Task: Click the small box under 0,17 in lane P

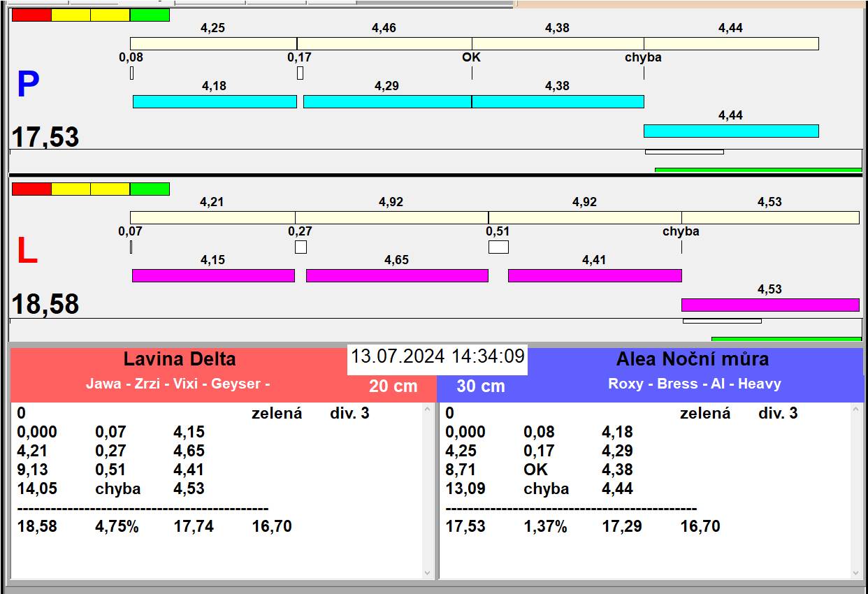Action: [x=300, y=73]
